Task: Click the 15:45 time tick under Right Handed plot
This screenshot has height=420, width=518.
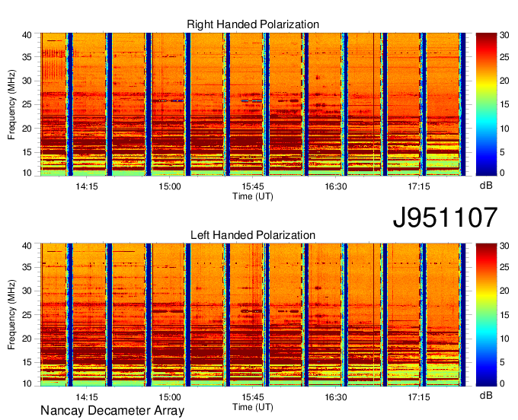Action: (253, 186)
